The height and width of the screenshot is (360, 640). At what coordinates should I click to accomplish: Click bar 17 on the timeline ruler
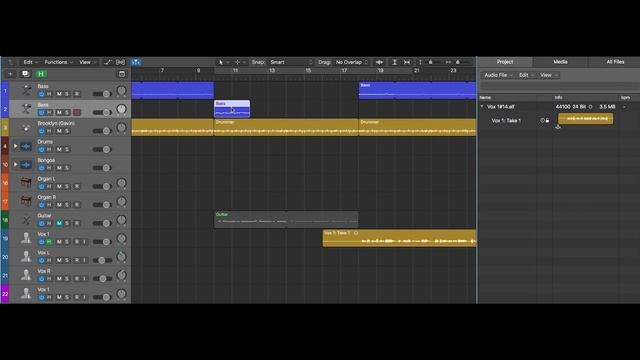344,71
